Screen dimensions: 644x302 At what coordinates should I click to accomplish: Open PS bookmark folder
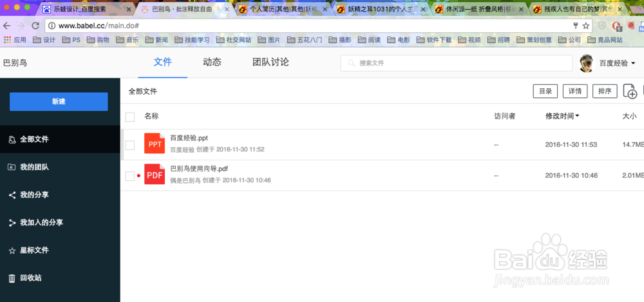tap(71, 40)
